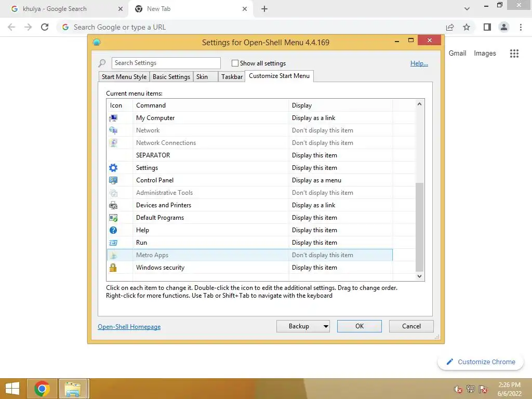Screen dimensions: 532x399
Task: Click the My Computer row icon
Action: tap(113, 118)
